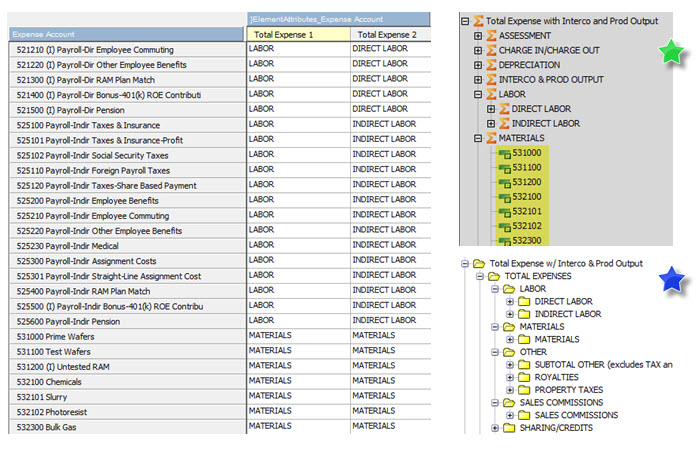699x453 pixels.
Task: Select row 525300 Payroll-Indir Assignment Costs
Action: (127, 261)
